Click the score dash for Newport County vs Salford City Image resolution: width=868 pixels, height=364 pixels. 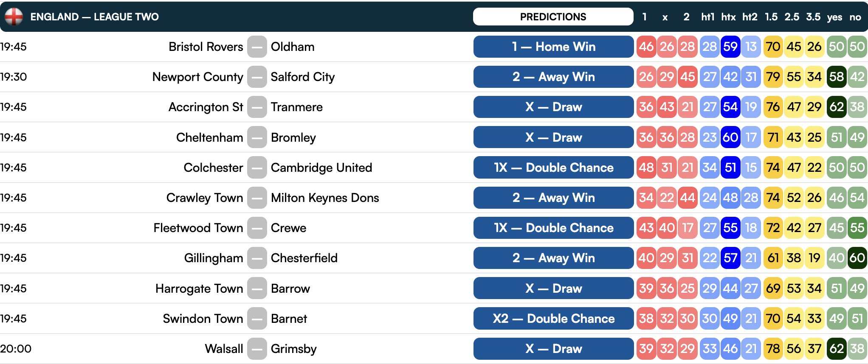pyautogui.click(x=257, y=77)
